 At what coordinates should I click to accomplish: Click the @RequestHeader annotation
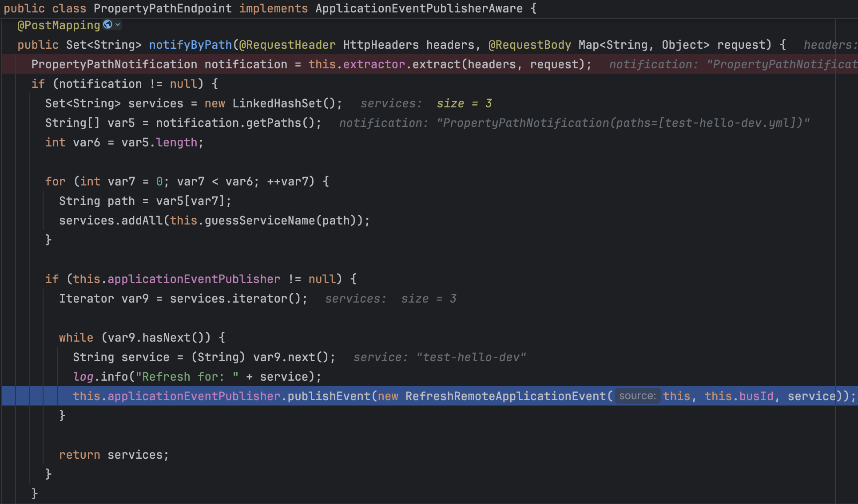287,45
